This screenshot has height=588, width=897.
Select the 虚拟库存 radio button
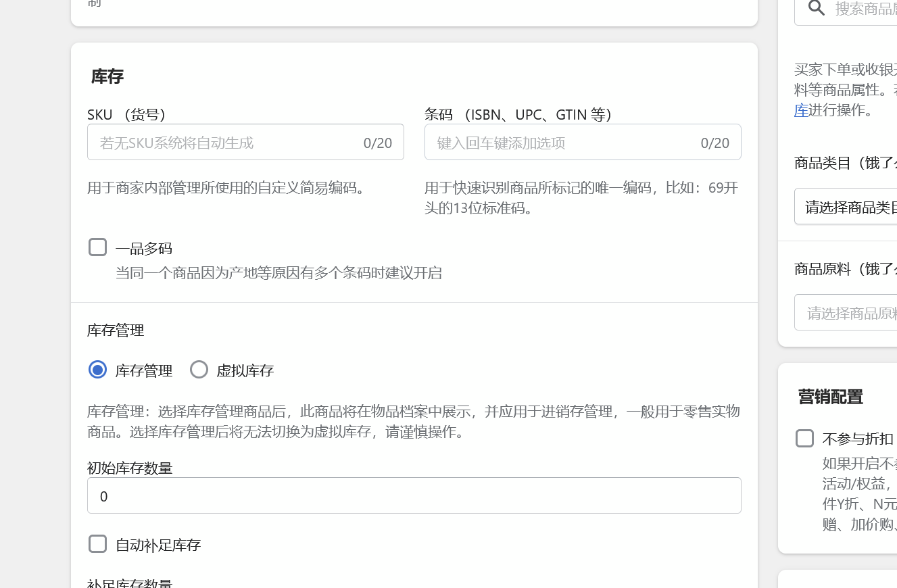199,370
